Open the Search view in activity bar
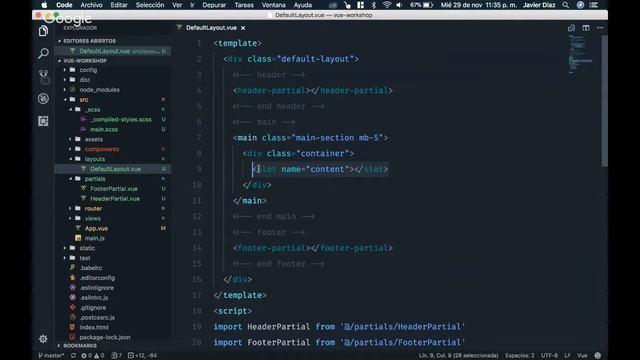The width and height of the screenshot is (640, 360). point(43,53)
